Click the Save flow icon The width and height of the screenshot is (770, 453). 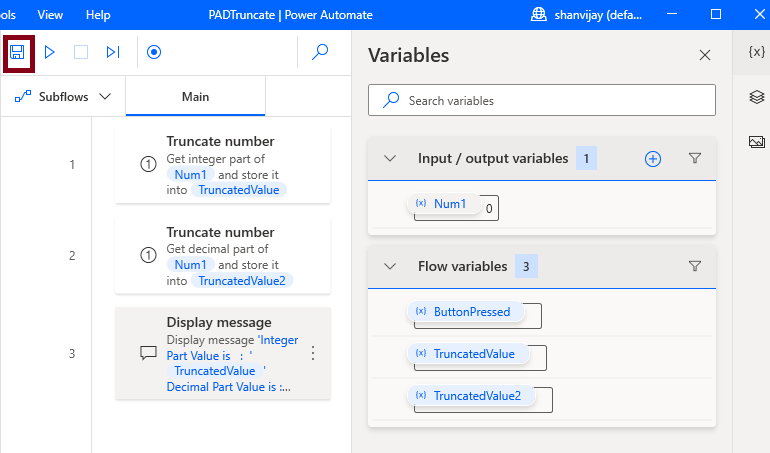tap(17, 52)
